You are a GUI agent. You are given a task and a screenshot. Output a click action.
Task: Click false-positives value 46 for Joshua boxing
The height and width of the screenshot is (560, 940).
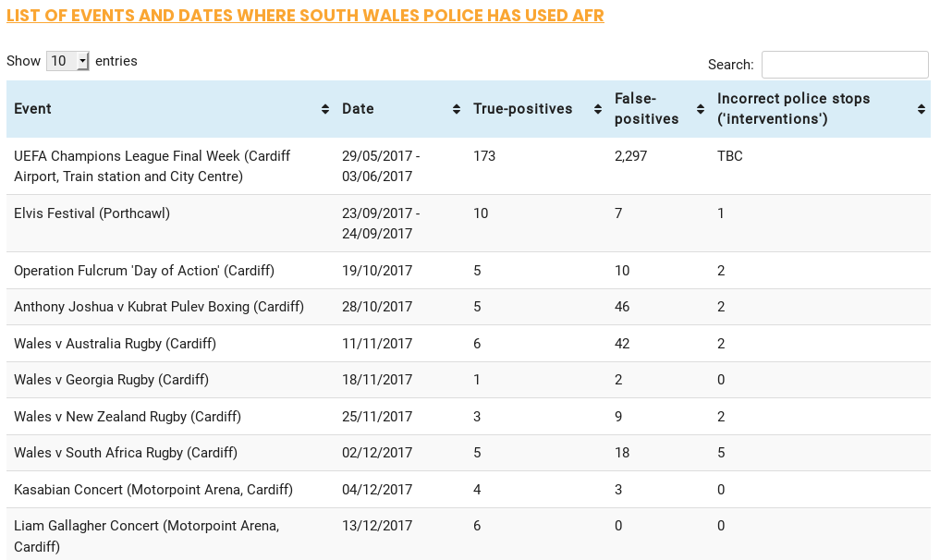point(622,307)
